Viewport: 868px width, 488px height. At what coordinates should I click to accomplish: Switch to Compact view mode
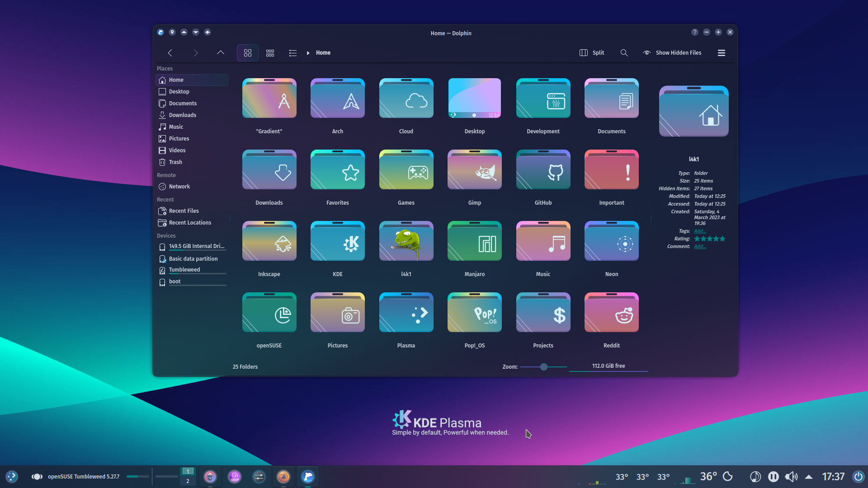[x=270, y=53]
